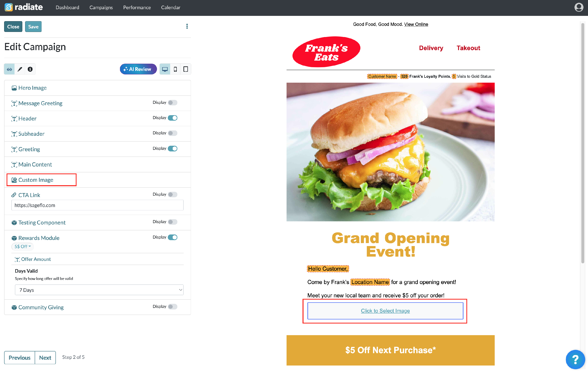
Task: Click the CTA Link URL field
Action: click(x=97, y=205)
